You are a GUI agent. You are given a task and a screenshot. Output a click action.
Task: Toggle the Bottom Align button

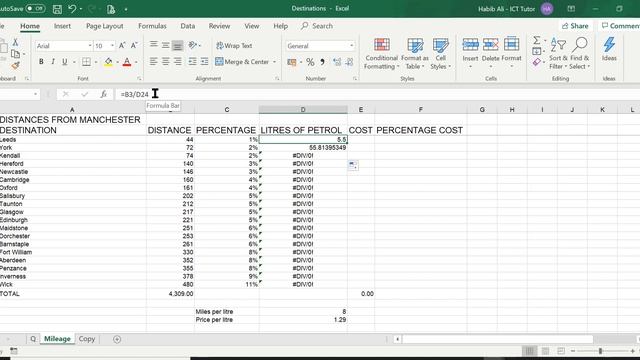(x=178, y=45)
